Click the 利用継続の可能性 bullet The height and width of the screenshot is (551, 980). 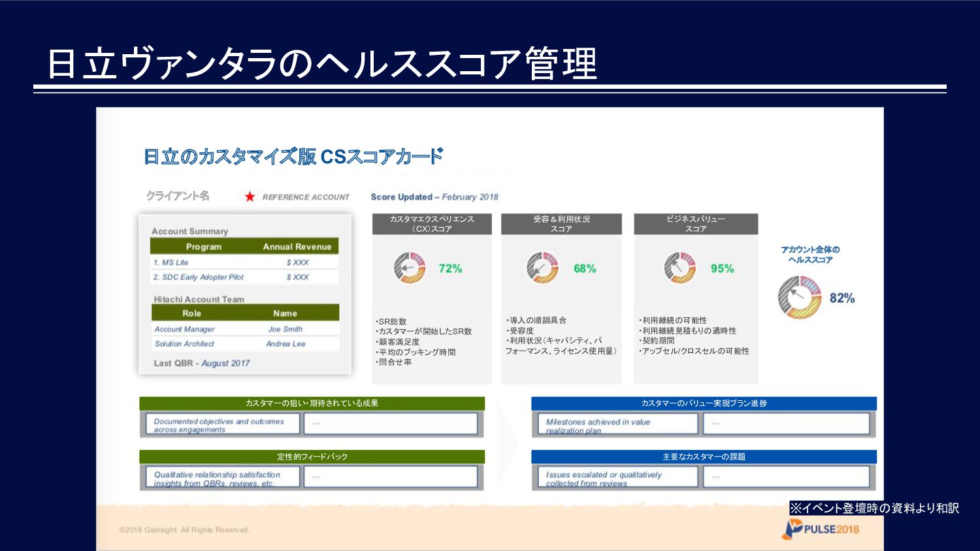click(x=673, y=321)
